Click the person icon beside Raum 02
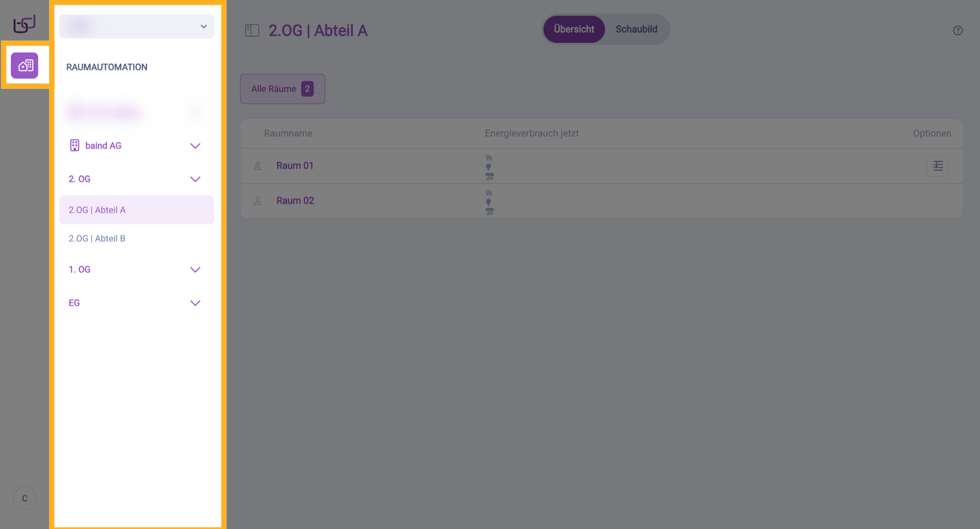This screenshot has width=980, height=529. 258,201
